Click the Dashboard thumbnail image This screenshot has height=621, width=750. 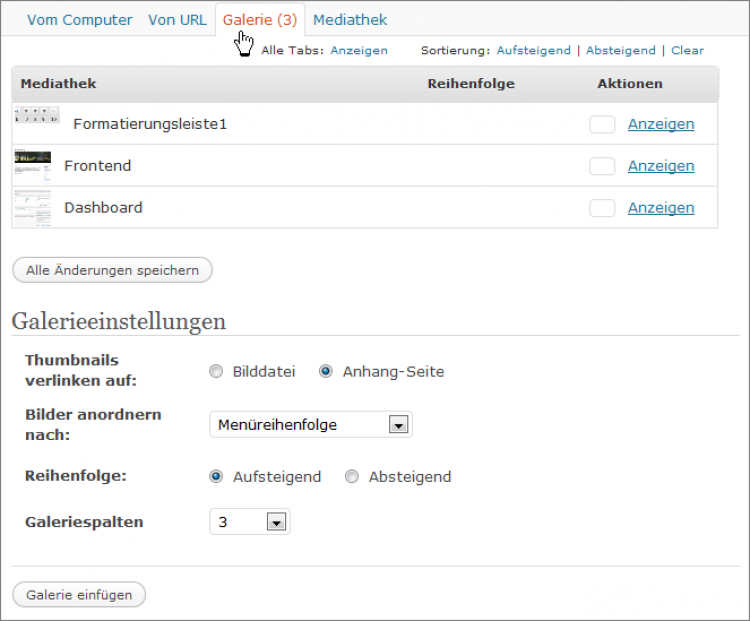[x=32, y=207]
